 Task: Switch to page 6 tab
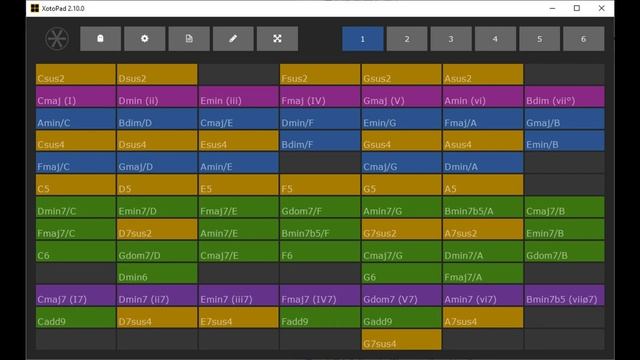[x=584, y=39]
